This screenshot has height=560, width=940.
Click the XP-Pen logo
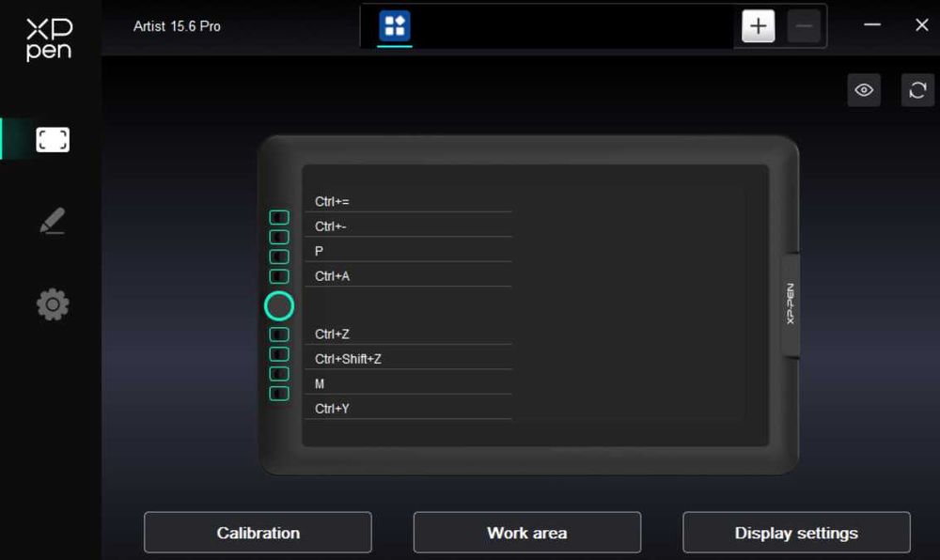click(x=49, y=39)
